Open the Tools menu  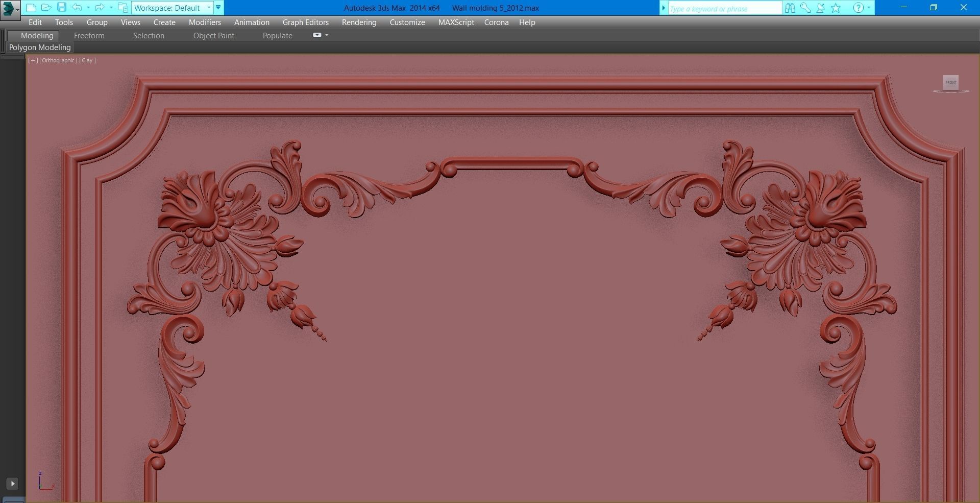point(64,22)
